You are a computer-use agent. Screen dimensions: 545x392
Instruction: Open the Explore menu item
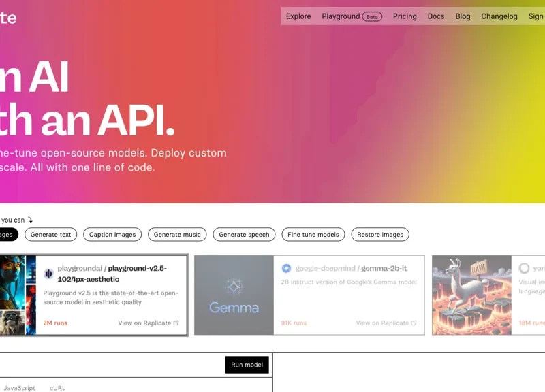tap(298, 16)
